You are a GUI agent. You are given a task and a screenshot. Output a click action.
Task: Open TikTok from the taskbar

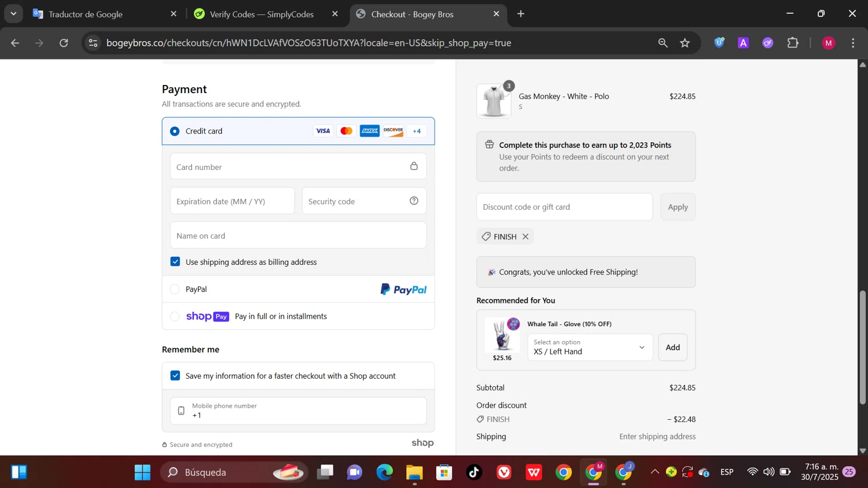pos(475,472)
